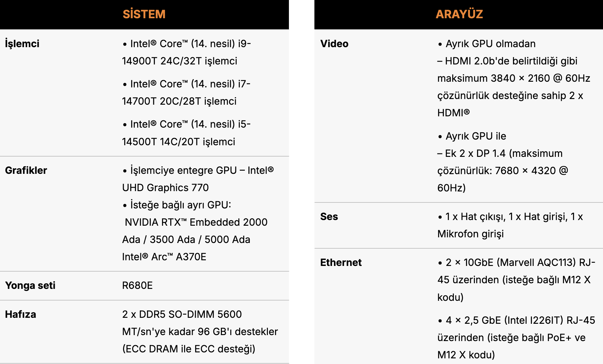Select the Ses row label
The image size is (603, 364).
pyautogui.click(x=329, y=217)
